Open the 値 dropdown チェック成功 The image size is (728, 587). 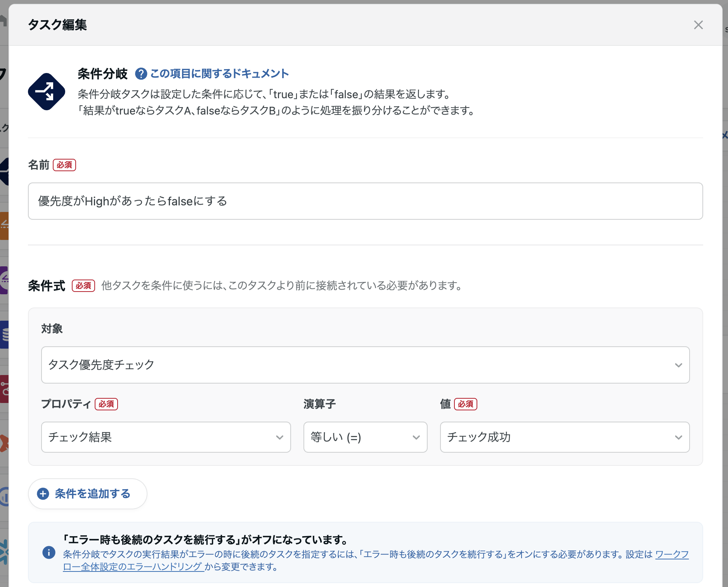[565, 437]
